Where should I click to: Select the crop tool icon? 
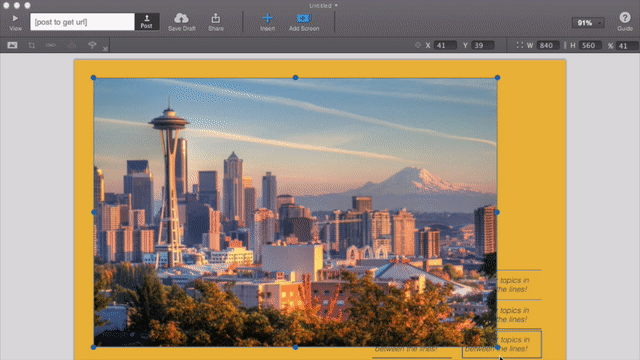(31, 45)
